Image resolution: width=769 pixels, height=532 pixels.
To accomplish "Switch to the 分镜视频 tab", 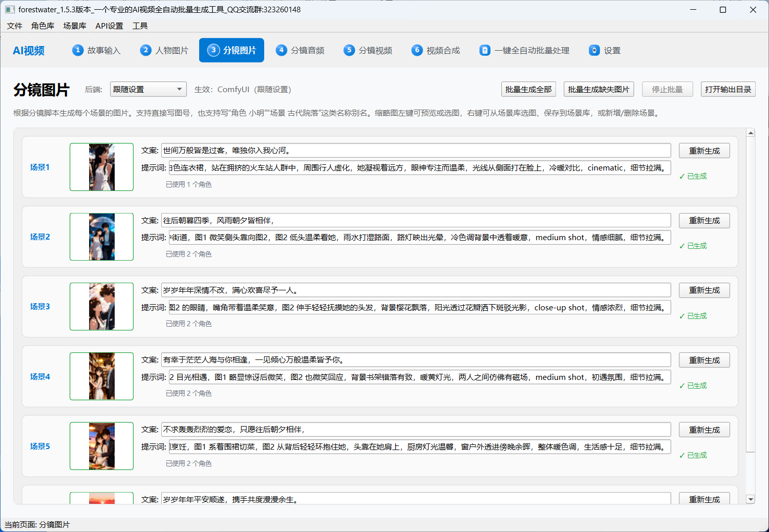I will point(368,50).
